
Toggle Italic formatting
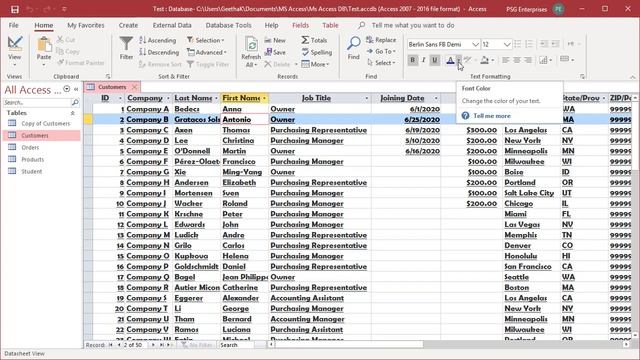tap(424, 60)
